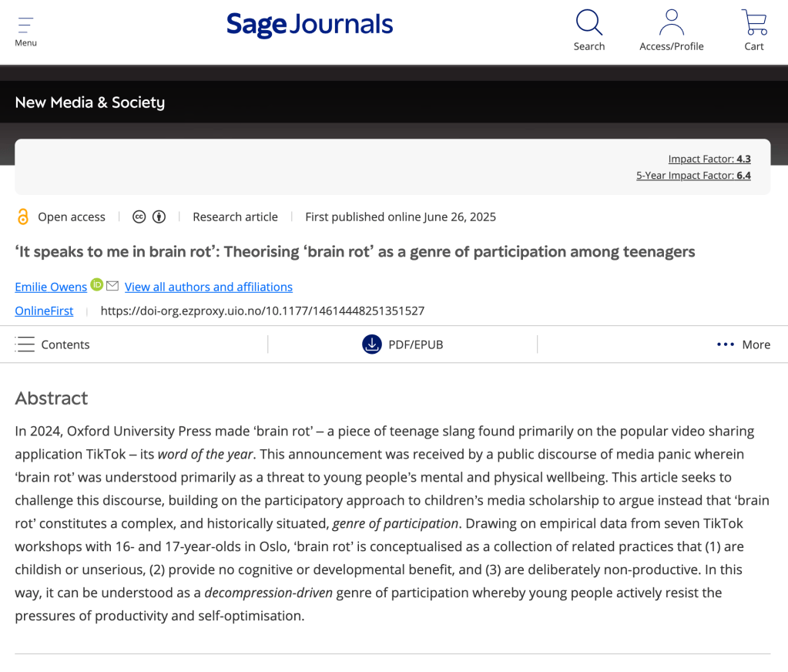The width and height of the screenshot is (788, 672).
Task: Click the 5-Year Impact Factor 6.4 link
Action: tap(692, 175)
